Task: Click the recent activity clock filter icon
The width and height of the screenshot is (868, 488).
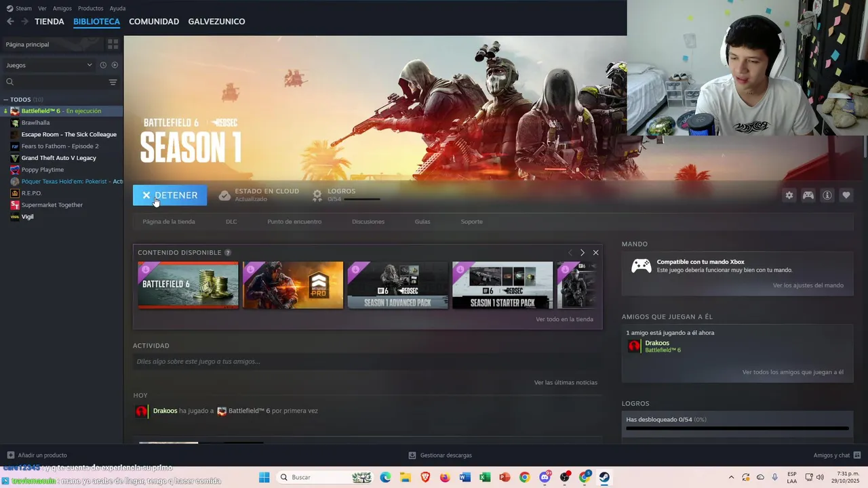Action: (103, 65)
